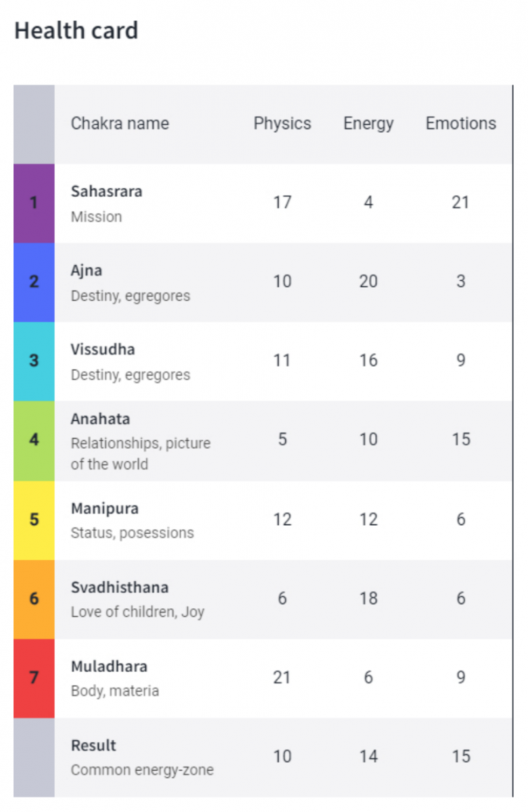Click the Physics column header
528x812 pixels.
tap(283, 124)
